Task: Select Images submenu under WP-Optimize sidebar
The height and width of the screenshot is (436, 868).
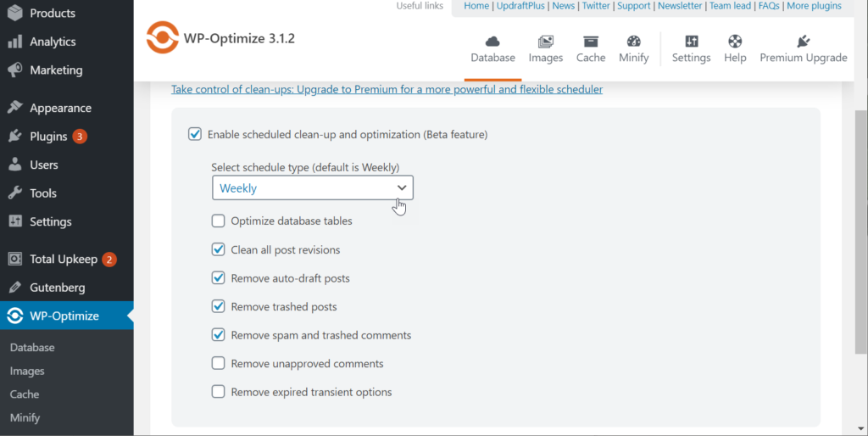Action: click(27, 372)
